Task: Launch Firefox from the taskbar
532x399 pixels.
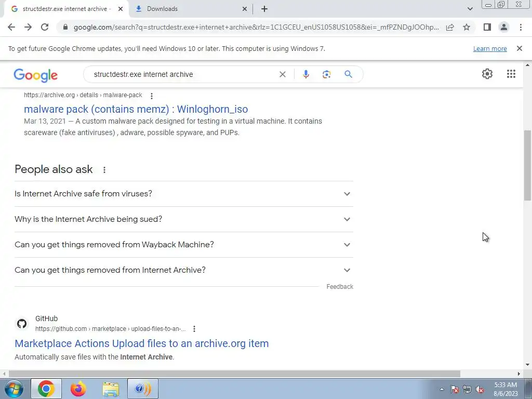Action: [x=78, y=389]
